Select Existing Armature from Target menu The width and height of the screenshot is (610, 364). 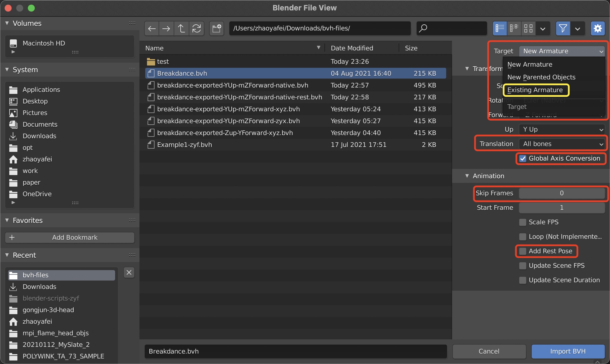pos(535,90)
